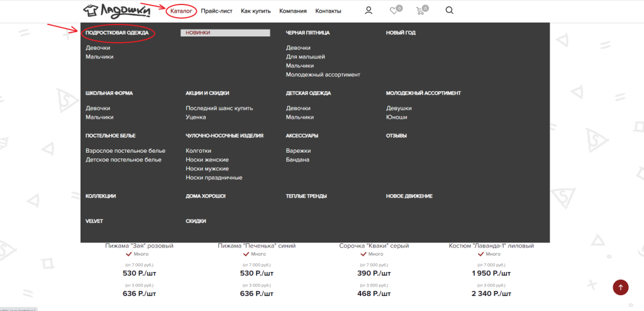
Task: Open the Черная пятница category
Action: click(x=308, y=33)
